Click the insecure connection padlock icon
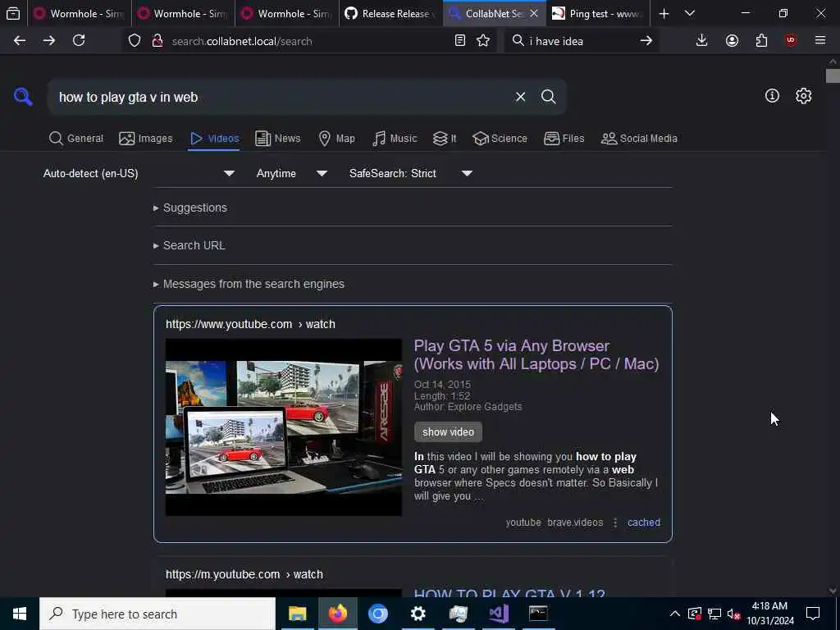 (x=157, y=41)
